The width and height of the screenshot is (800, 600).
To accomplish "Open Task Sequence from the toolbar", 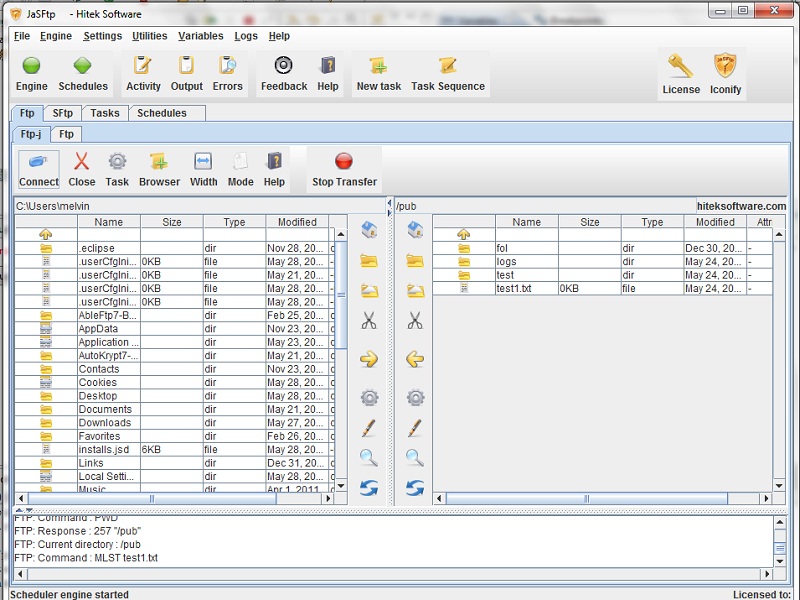I will [447, 67].
